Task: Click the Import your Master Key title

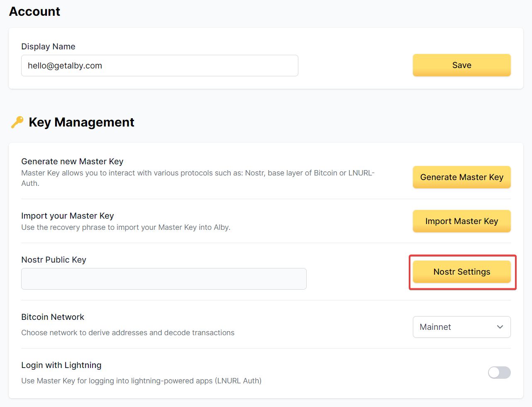Action: (67, 216)
